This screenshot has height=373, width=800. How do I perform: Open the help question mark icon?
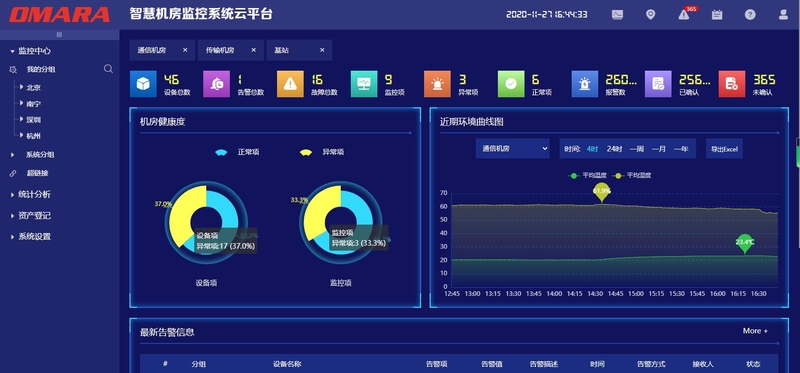pyautogui.click(x=750, y=15)
